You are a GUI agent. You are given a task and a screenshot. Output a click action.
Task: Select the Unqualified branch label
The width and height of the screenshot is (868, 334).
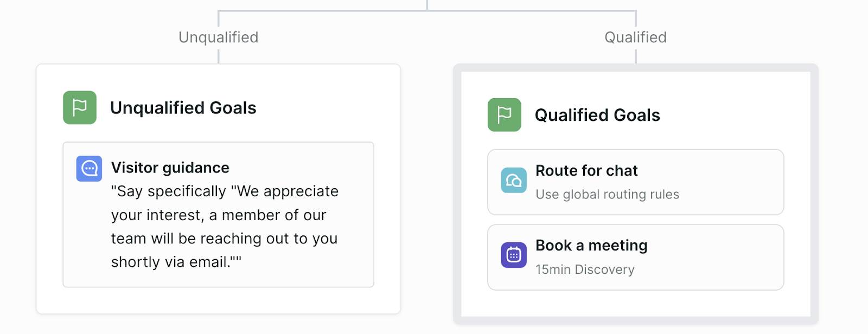pyautogui.click(x=219, y=37)
